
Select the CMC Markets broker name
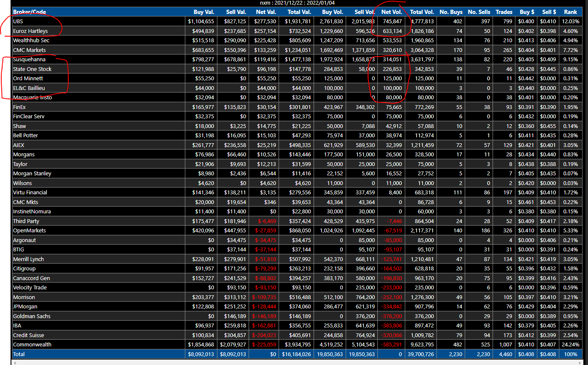tap(30, 50)
